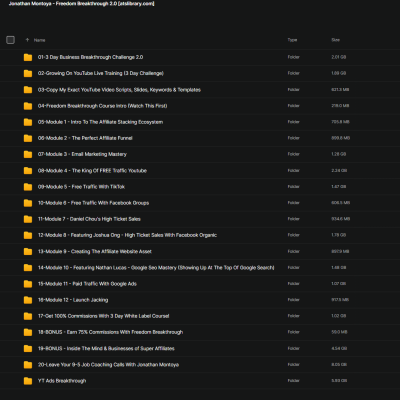Open folder icon for 04-Freedom Breakthrough Course Intro
400x400 pixels.
(28, 106)
